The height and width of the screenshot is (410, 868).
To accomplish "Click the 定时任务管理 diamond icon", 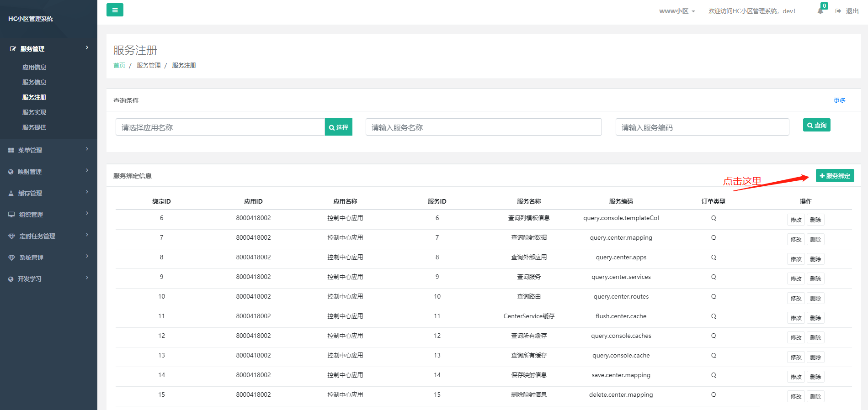I will pyautogui.click(x=11, y=236).
